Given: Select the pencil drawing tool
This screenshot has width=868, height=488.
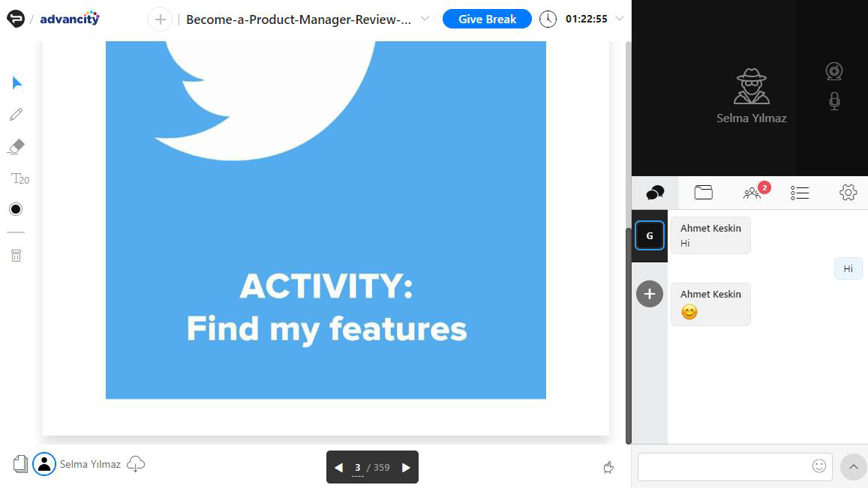Looking at the screenshot, I should [x=16, y=115].
